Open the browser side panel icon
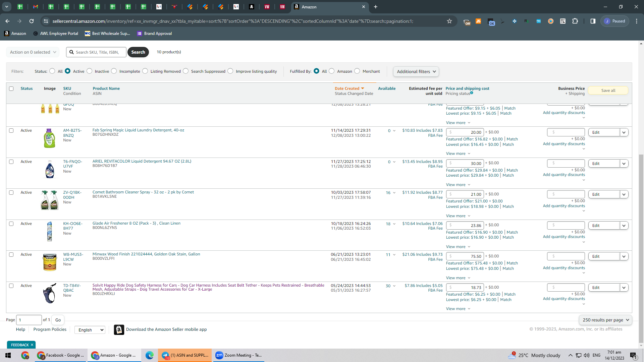 pyautogui.click(x=593, y=21)
